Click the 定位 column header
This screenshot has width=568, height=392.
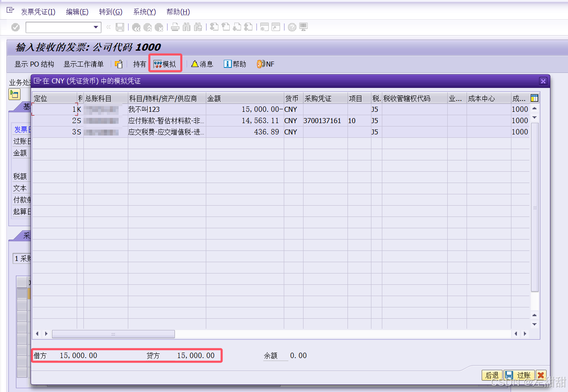[54, 98]
